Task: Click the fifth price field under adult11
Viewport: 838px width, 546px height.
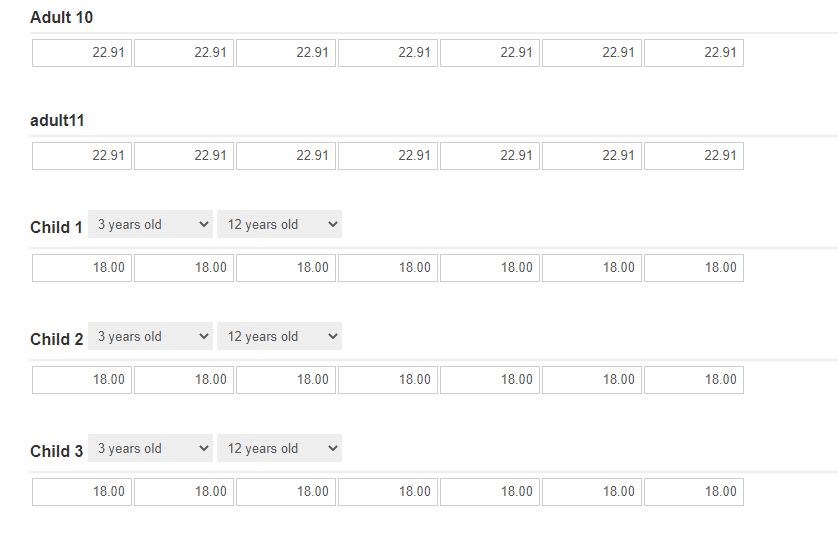Action: pyautogui.click(x=490, y=156)
